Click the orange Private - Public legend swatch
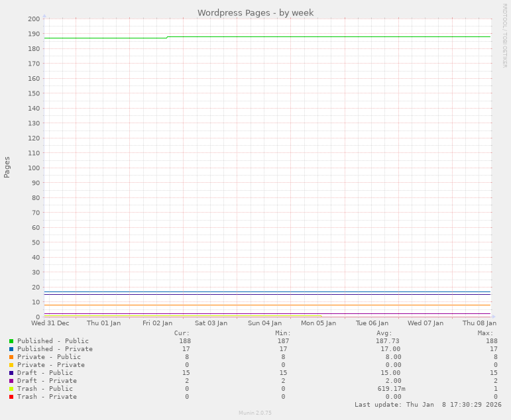Screen dimensions: 511x420 11,357
